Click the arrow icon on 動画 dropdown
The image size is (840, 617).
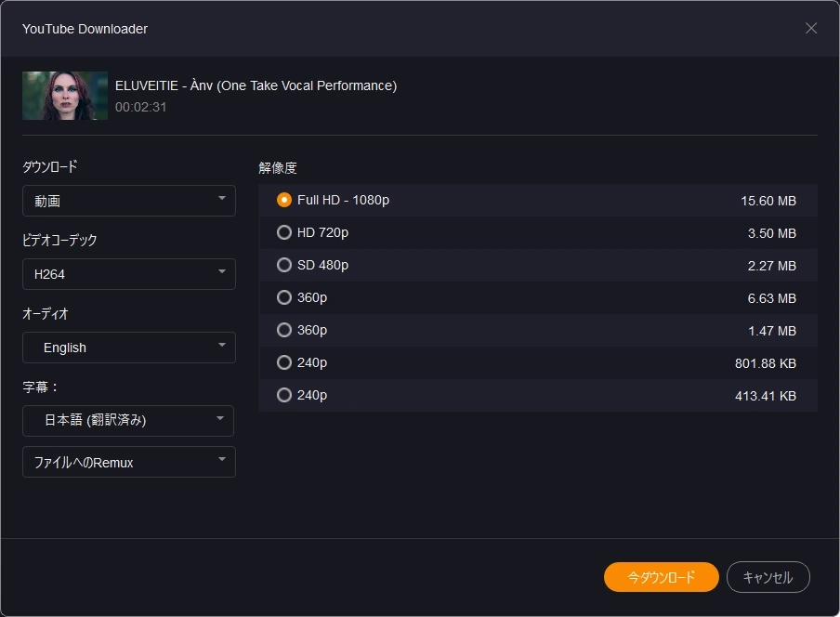(221, 199)
